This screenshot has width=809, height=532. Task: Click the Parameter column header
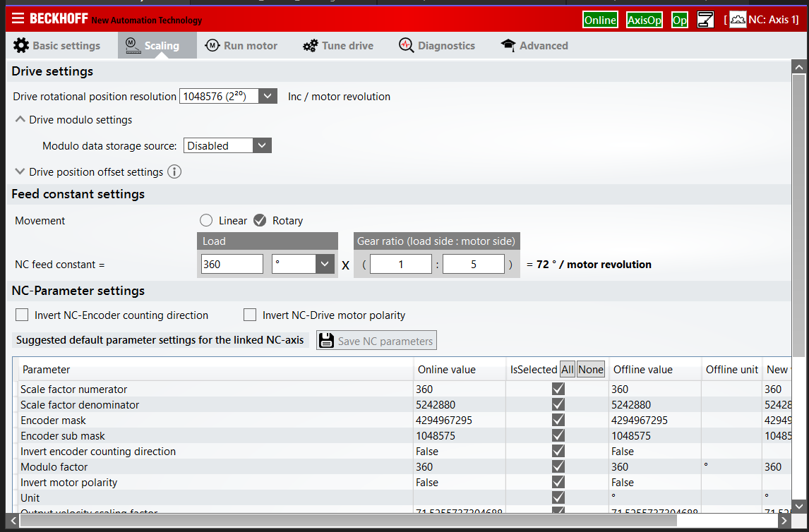(x=216, y=370)
